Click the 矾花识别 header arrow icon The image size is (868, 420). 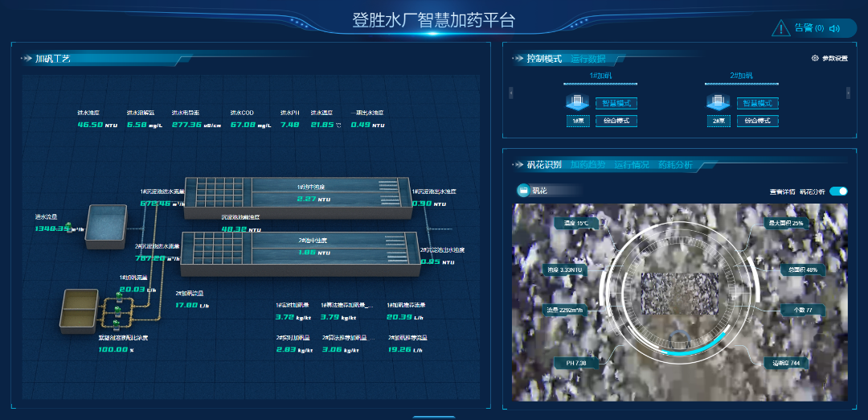click(x=518, y=165)
